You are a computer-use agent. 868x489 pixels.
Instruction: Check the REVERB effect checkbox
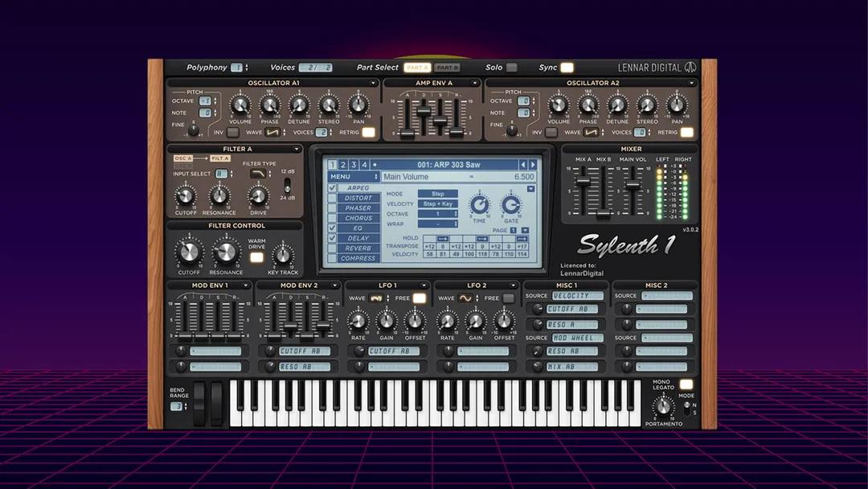click(332, 248)
